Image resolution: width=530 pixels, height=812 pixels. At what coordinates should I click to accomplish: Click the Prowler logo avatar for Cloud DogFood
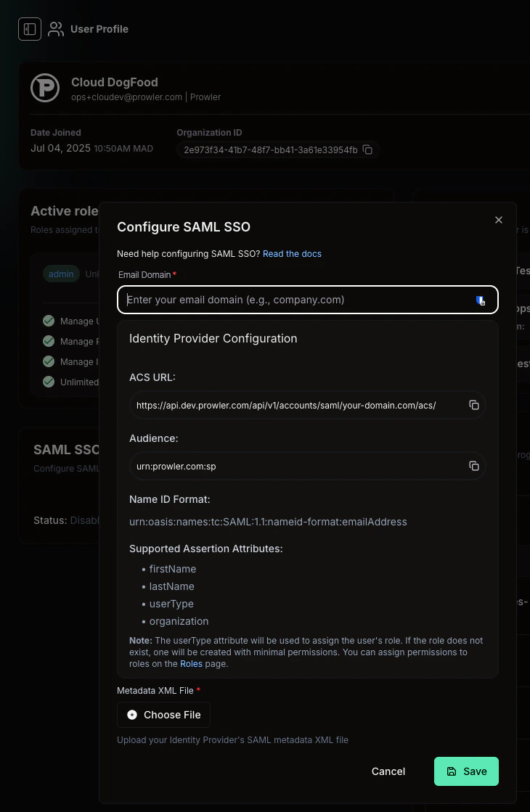(x=44, y=87)
